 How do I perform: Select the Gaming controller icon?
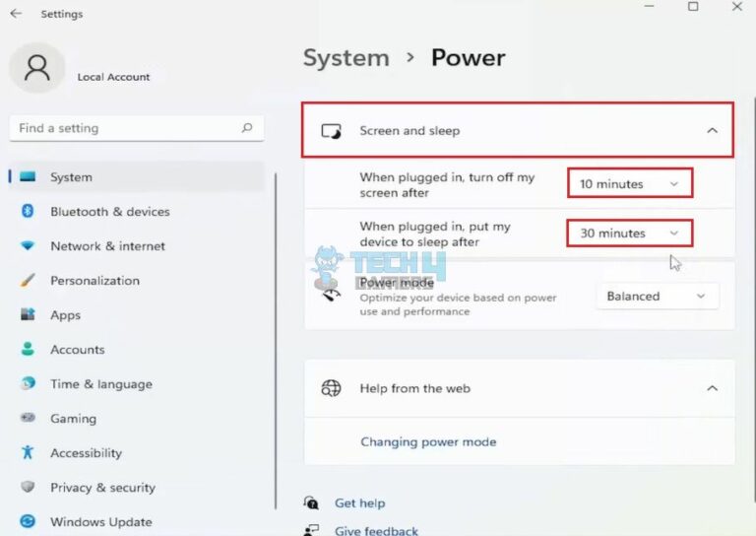28,418
